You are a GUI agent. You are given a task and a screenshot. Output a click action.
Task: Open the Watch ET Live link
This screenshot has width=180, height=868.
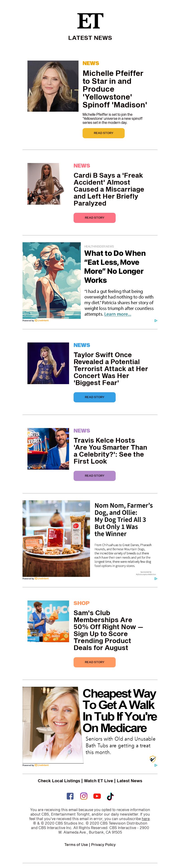98,781
